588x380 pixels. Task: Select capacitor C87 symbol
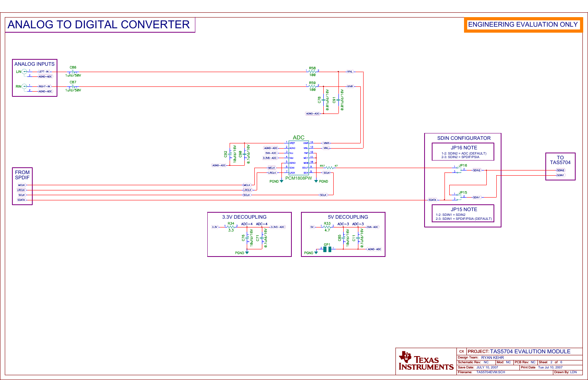point(73,87)
